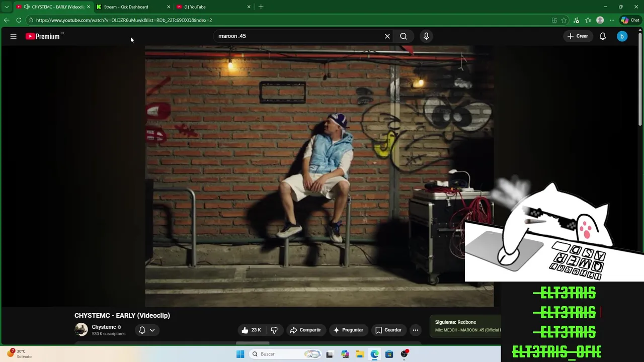View site information lock icon
644x362 pixels.
coord(31,20)
